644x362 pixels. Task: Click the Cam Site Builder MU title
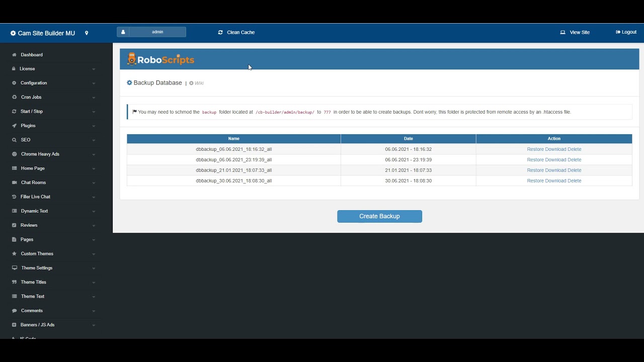point(46,33)
